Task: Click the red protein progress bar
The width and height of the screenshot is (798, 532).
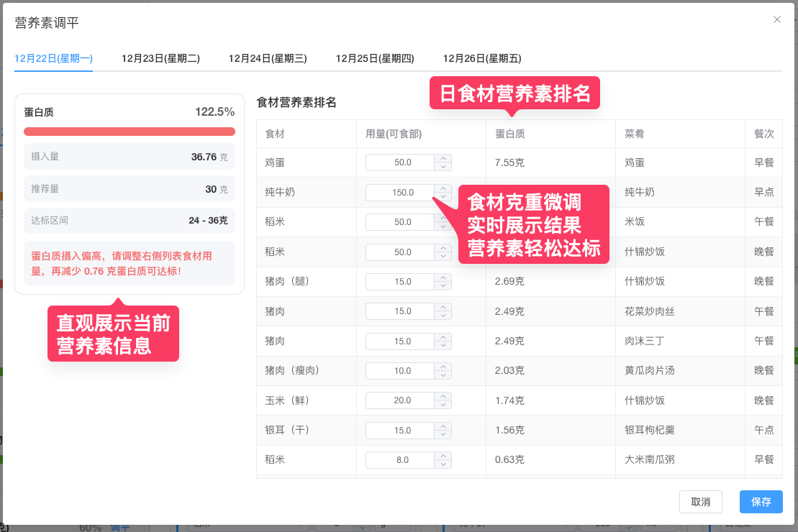Action: [129, 132]
